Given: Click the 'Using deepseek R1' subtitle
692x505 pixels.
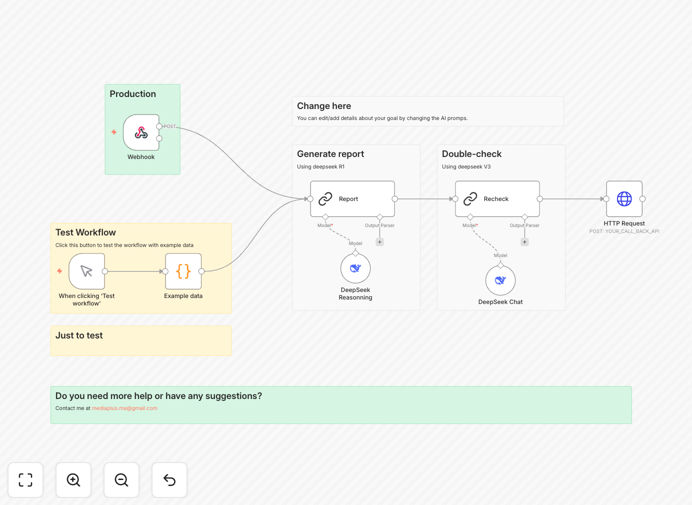Looking at the screenshot, I should (320, 167).
